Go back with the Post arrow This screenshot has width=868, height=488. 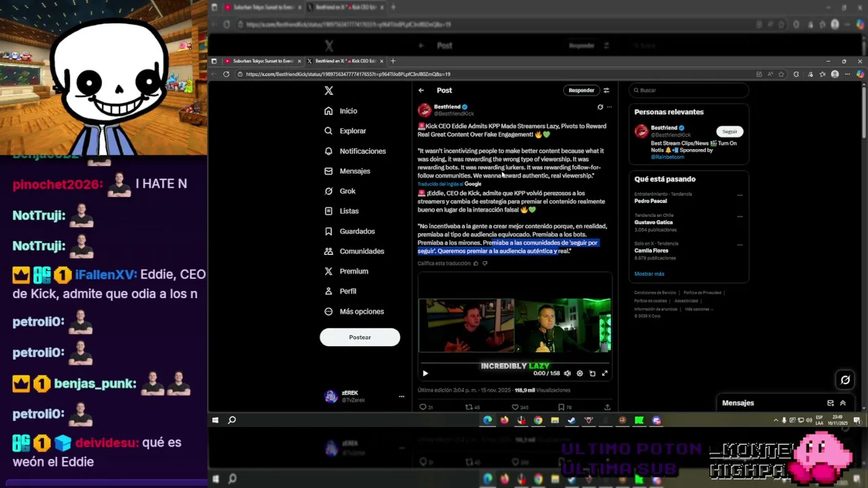point(421,90)
